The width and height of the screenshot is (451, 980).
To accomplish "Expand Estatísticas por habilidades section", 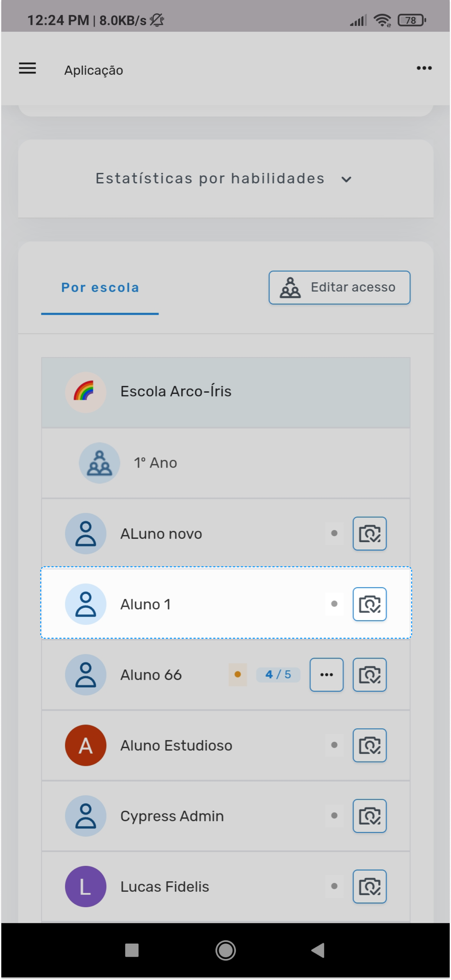I will click(226, 179).
